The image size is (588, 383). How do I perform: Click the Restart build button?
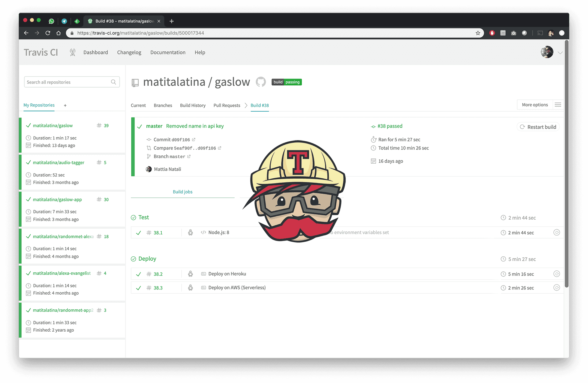[538, 127]
